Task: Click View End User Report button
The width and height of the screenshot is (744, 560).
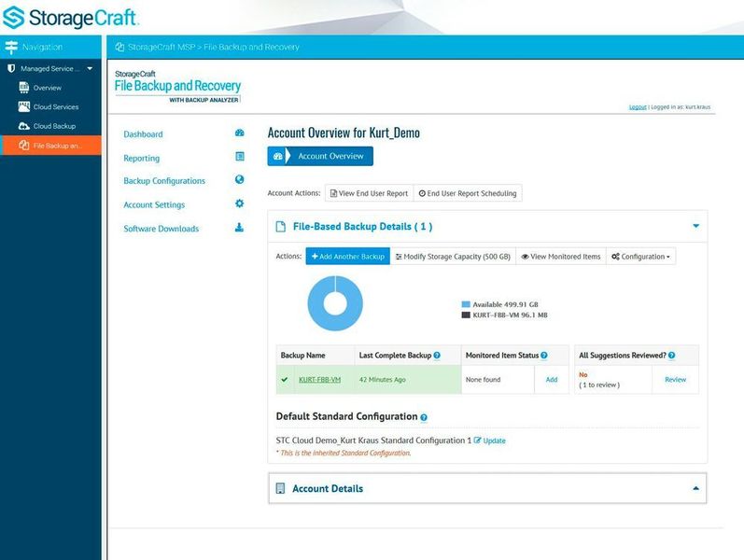Action: tap(369, 193)
